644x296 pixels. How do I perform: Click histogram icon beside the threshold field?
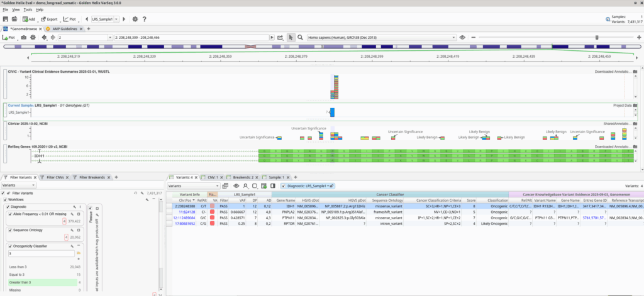79,253
